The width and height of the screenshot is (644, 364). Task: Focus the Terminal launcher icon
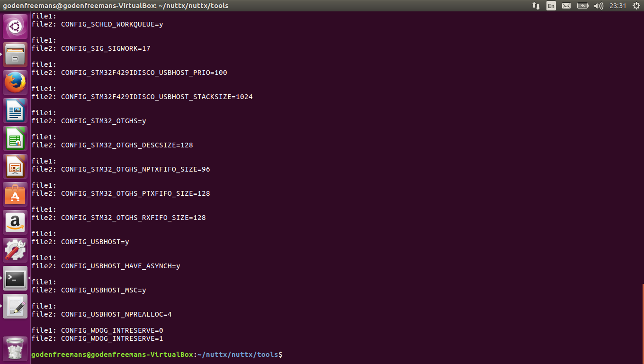[15, 278]
